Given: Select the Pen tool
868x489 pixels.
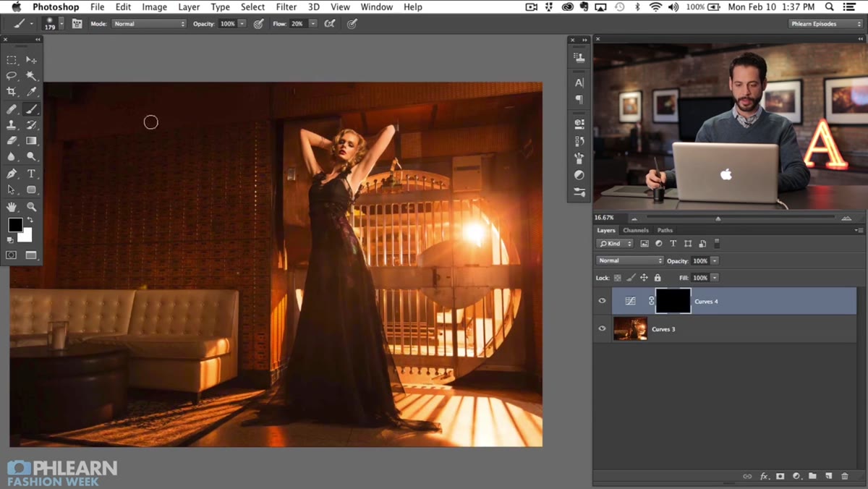Looking at the screenshot, I should pyautogui.click(x=12, y=174).
